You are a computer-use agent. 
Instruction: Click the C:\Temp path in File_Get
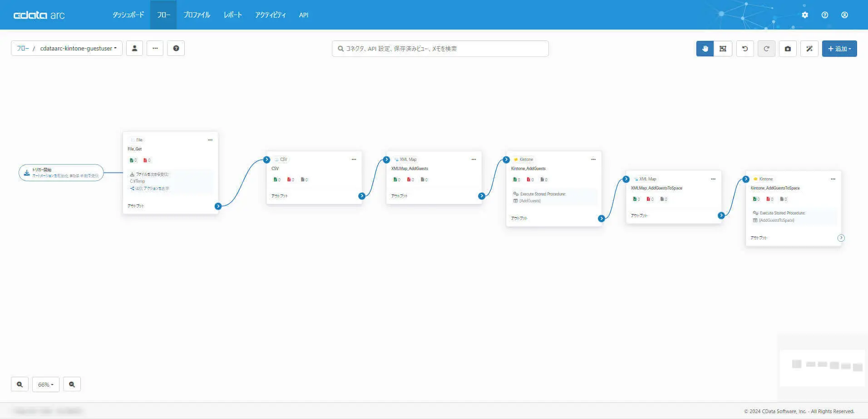pos(138,181)
